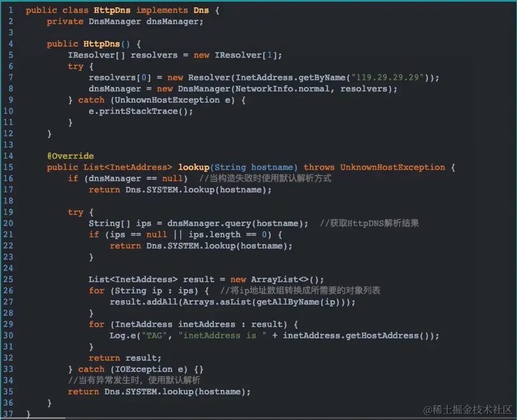Screen dimensions: 517x420
Task: Click the IP string "119.29.29.29"
Action: [388, 78]
